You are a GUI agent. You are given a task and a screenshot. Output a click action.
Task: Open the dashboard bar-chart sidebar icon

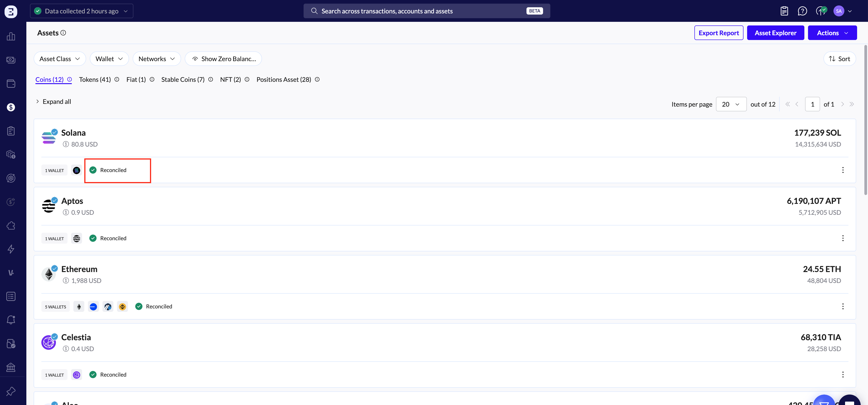[x=11, y=36]
